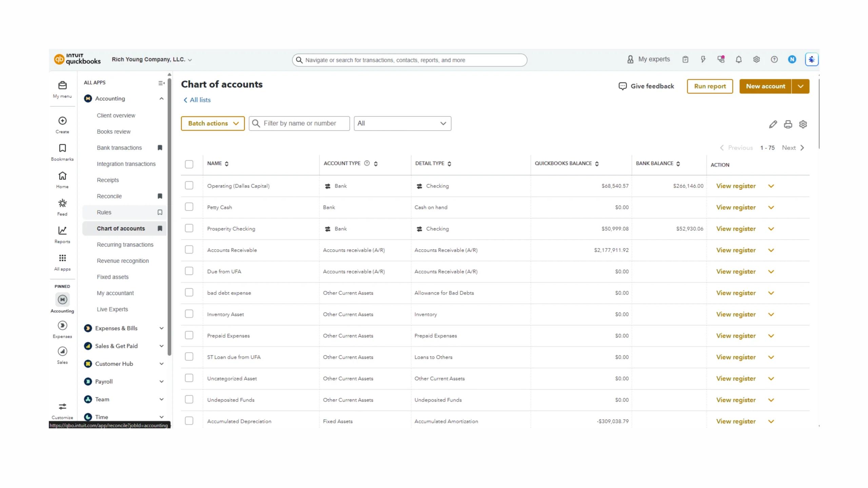Click View register for Prosperity Checking

pos(736,229)
